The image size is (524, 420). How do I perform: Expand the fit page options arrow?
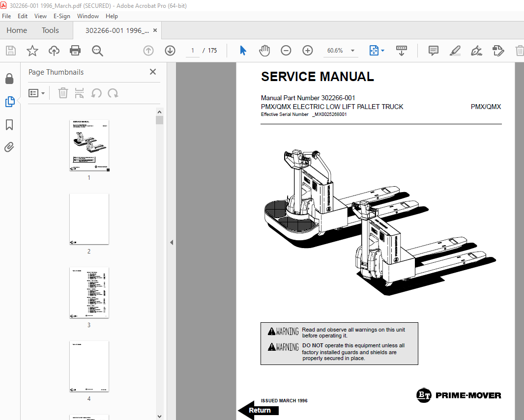pos(382,51)
